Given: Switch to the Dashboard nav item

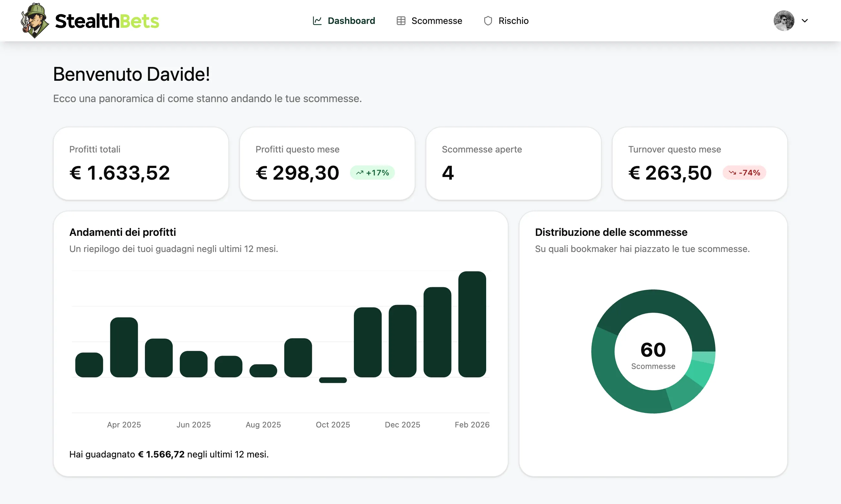Looking at the screenshot, I should click(x=351, y=21).
